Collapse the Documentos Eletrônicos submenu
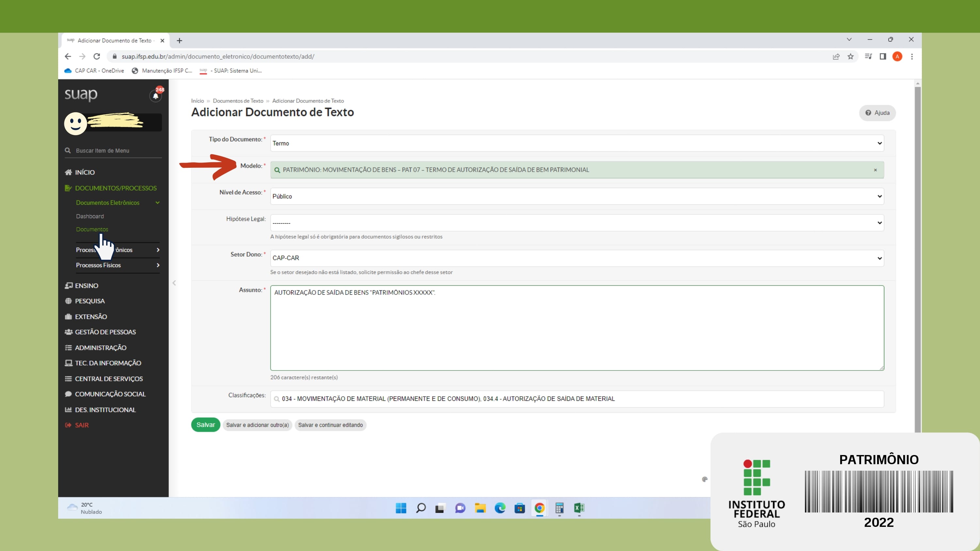 [118, 203]
